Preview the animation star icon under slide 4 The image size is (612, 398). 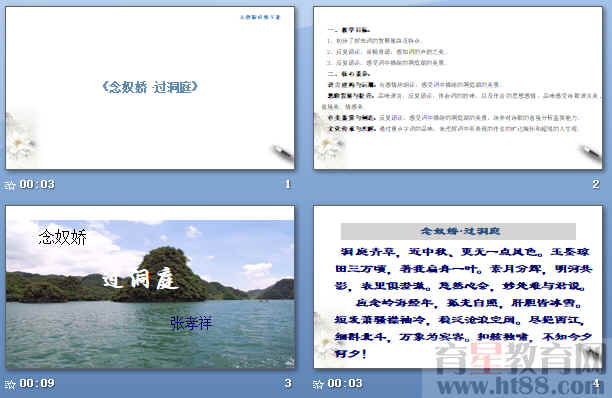click(x=318, y=384)
